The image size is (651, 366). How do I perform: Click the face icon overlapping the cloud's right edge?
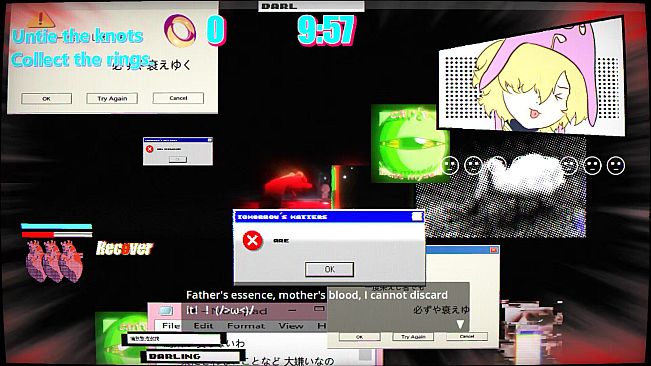569,165
